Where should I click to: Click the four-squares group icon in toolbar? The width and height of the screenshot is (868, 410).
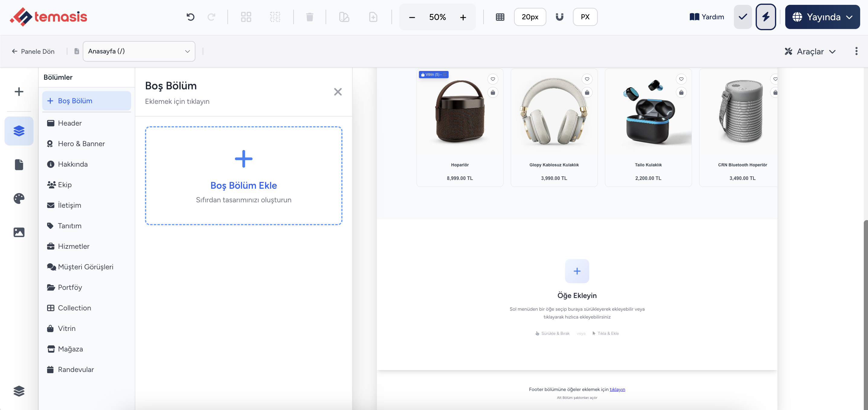coord(246,17)
